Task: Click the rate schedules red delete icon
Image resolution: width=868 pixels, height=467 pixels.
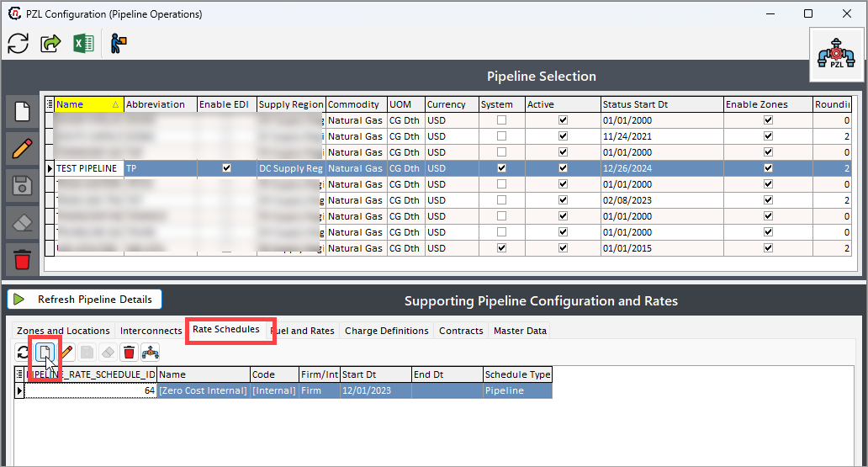Action: pos(129,353)
